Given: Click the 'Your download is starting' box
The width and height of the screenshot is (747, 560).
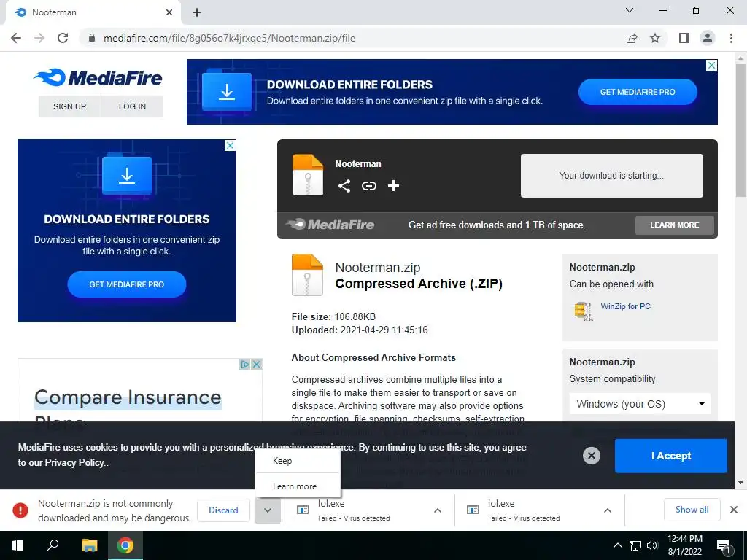Looking at the screenshot, I should [x=612, y=175].
